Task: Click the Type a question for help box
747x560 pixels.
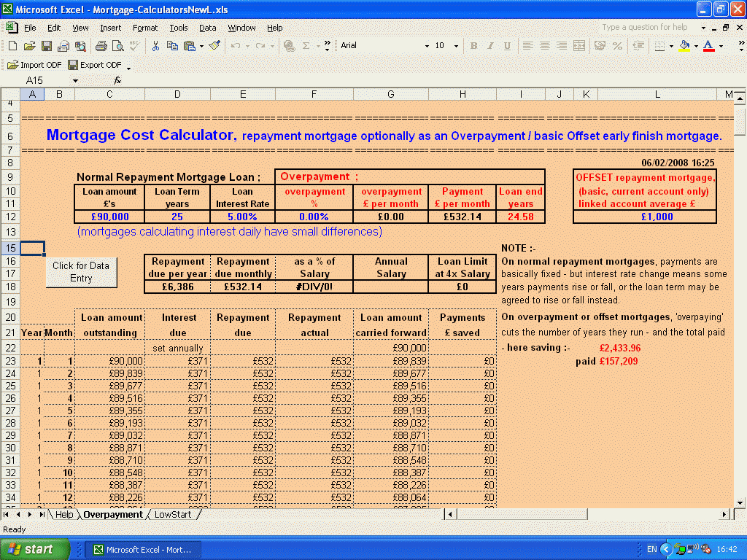Action: (x=645, y=28)
